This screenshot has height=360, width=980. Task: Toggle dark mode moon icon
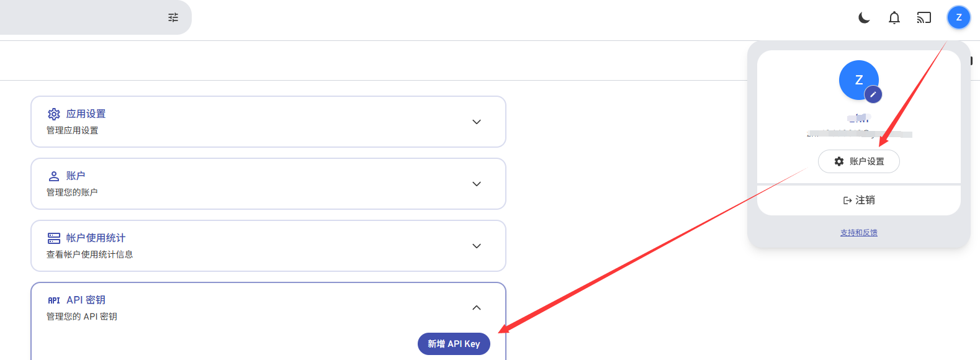tap(864, 18)
